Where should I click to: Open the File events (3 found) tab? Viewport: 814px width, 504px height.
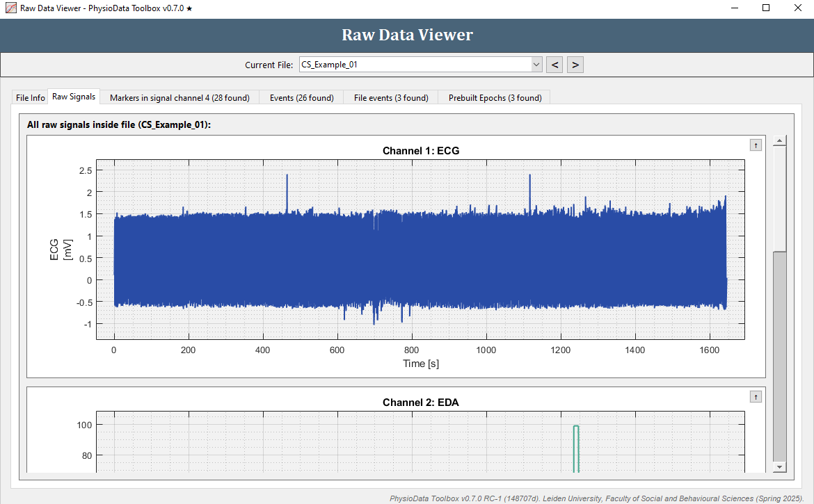[390, 97]
